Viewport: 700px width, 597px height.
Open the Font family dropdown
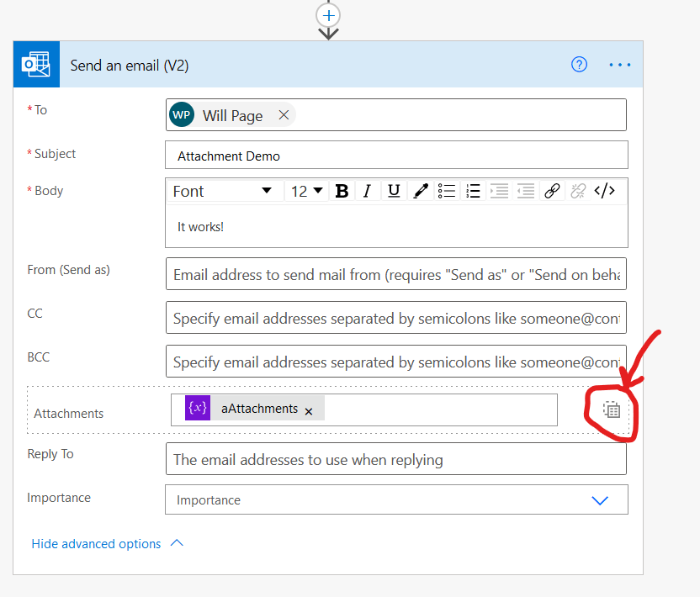223,191
